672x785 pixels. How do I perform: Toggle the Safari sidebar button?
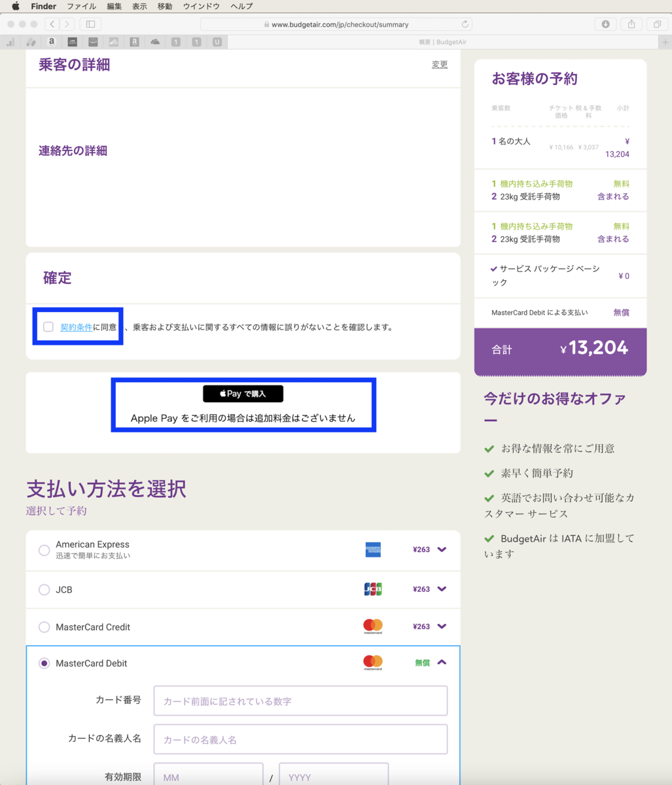coord(90,24)
